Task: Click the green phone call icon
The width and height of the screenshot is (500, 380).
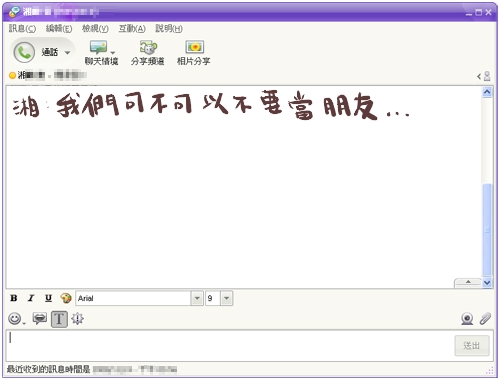Action: 24,52
